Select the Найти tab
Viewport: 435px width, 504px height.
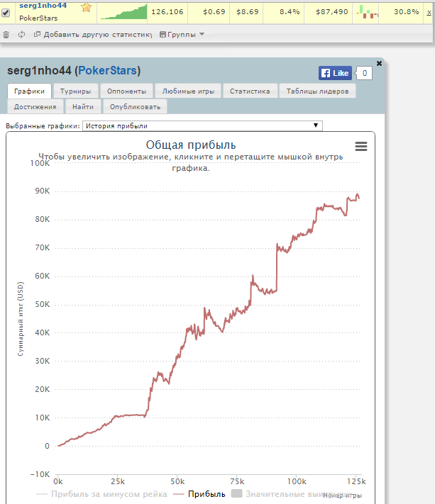pos(83,107)
